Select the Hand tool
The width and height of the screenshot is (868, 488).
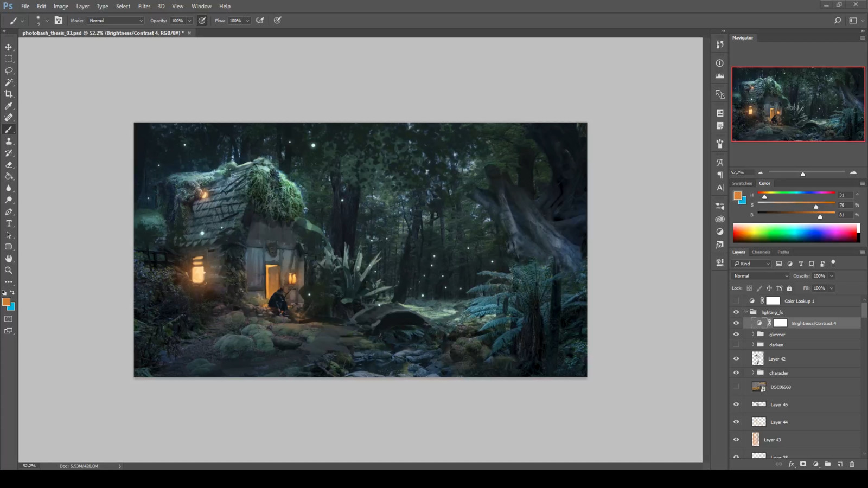(x=9, y=259)
